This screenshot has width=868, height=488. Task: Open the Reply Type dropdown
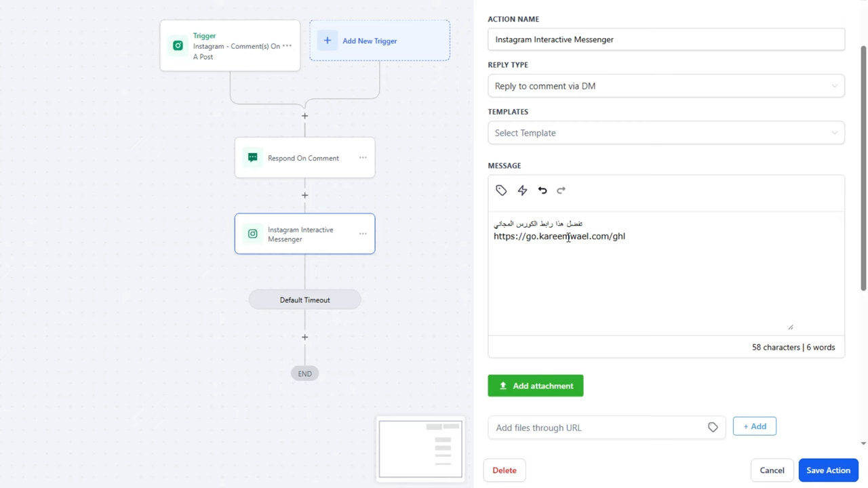666,86
